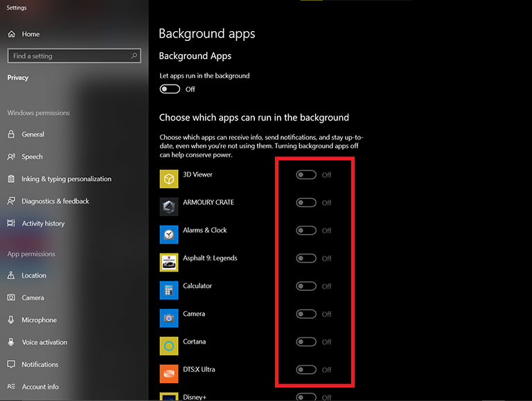This screenshot has width=532, height=401.
Task: Click the Camera app icon in list
Action: [x=169, y=318]
